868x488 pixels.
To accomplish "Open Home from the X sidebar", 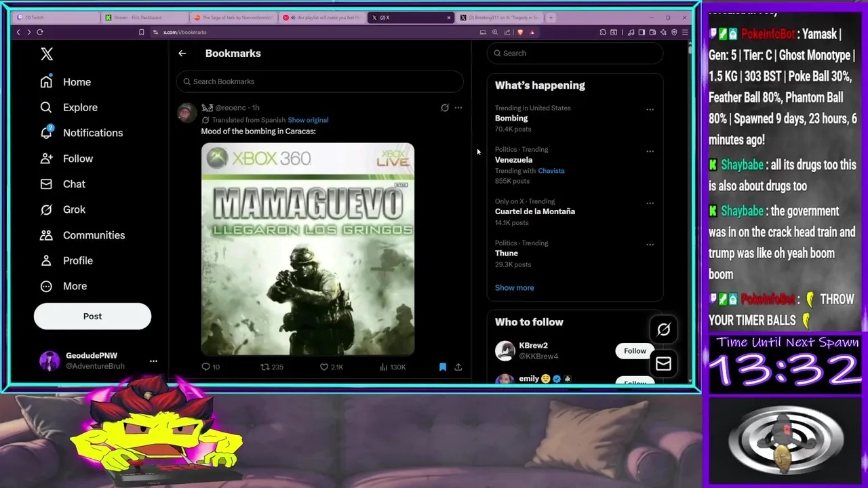I will [66, 82].
